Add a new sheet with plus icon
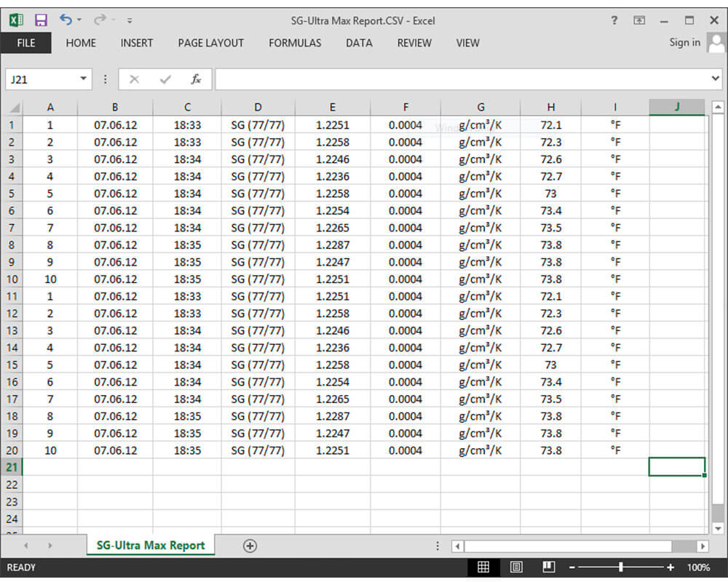Viewport: 728px width, 582px height. [250, 546]
